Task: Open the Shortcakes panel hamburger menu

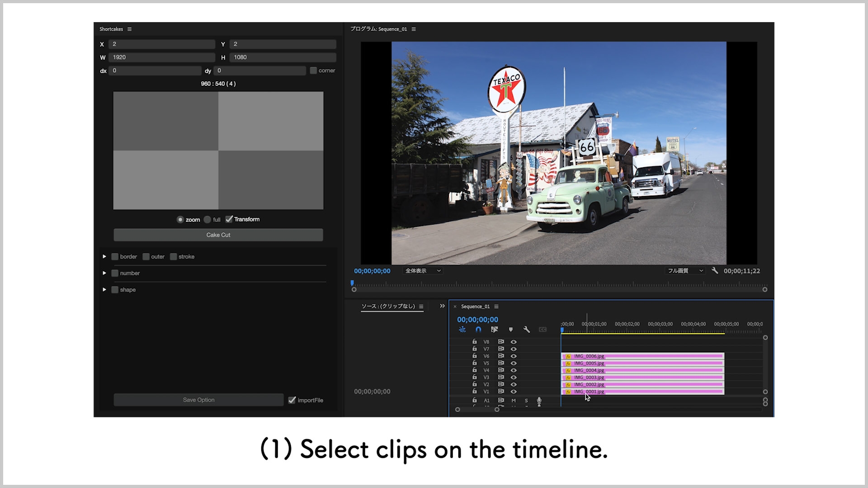Action: point(129,28)
